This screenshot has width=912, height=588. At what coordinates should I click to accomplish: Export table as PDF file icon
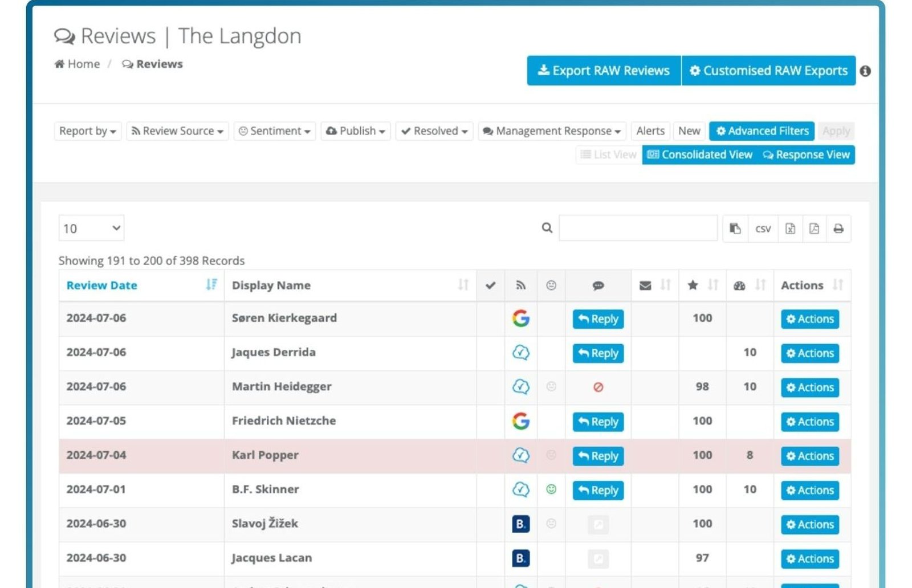click(x=814, y=228)
